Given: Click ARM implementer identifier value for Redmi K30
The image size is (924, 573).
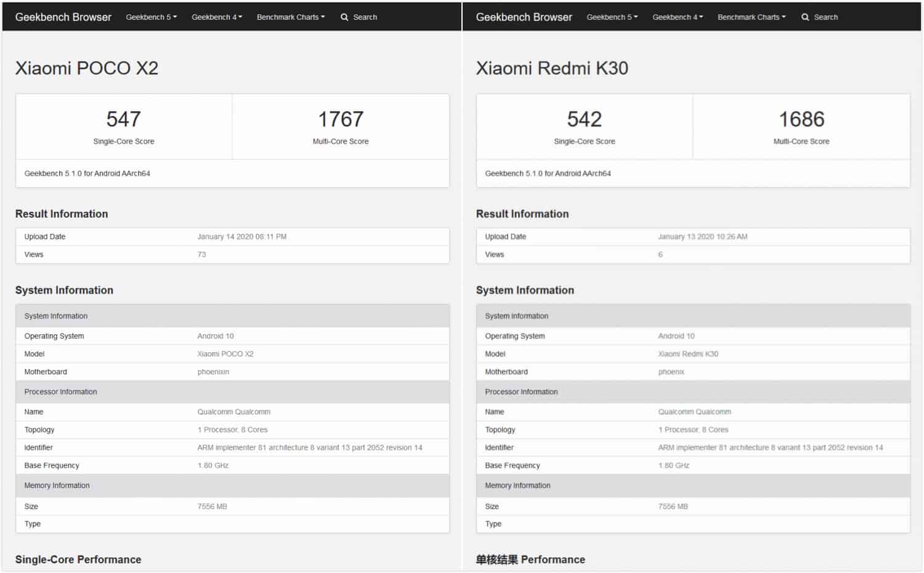Looking at the screenshot, I should click(x=771, y=447).
